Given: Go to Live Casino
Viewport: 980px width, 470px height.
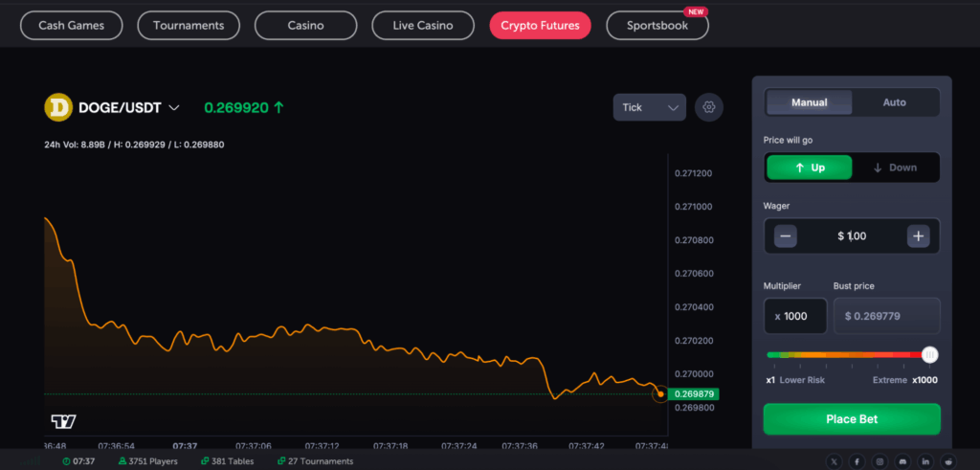Looking at the screenshot, I should tap(423, 26).
